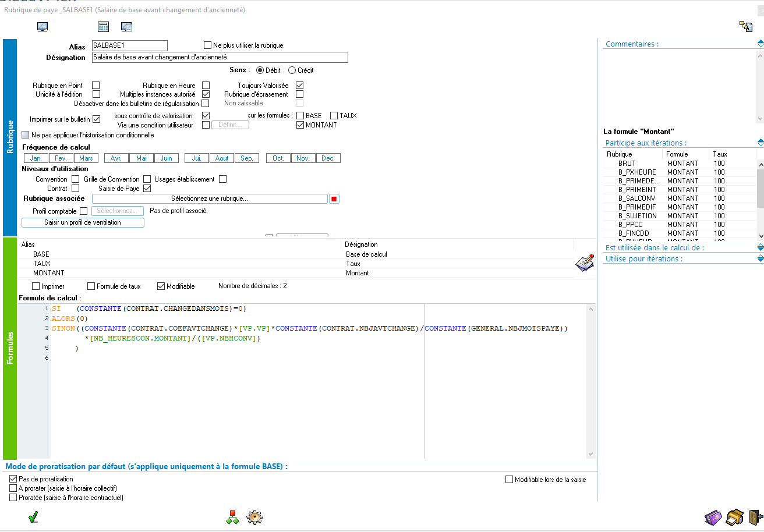This screenshot has height=532, width=764.
Task: Toggle 'Profil comptable' checkbox
Action: 83,211
